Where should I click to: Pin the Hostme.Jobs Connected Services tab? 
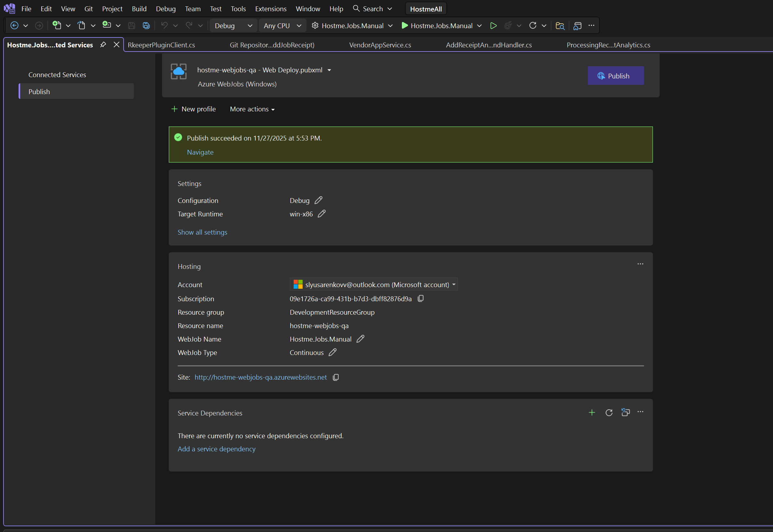(x=103, y=45)
